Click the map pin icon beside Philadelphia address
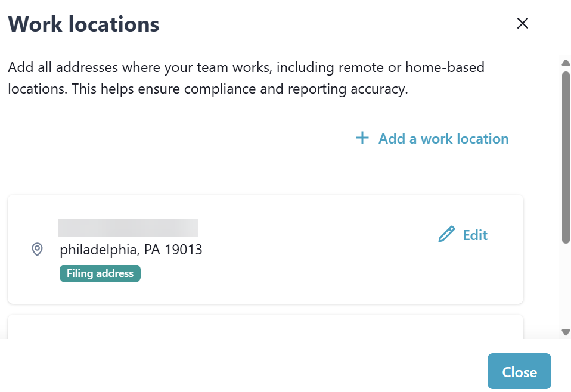 [x=37, y=250]
